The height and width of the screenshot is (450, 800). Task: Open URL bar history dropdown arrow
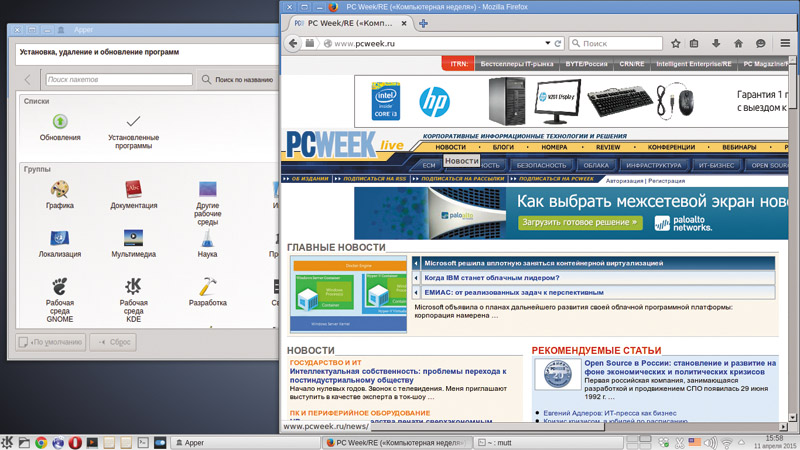click(547, 43)
